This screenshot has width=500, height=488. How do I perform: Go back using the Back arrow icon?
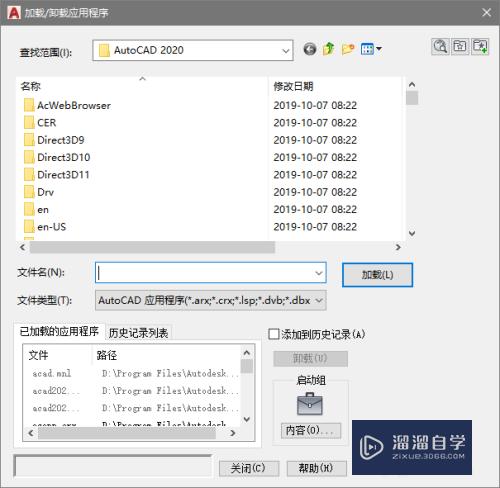(310, 49)
